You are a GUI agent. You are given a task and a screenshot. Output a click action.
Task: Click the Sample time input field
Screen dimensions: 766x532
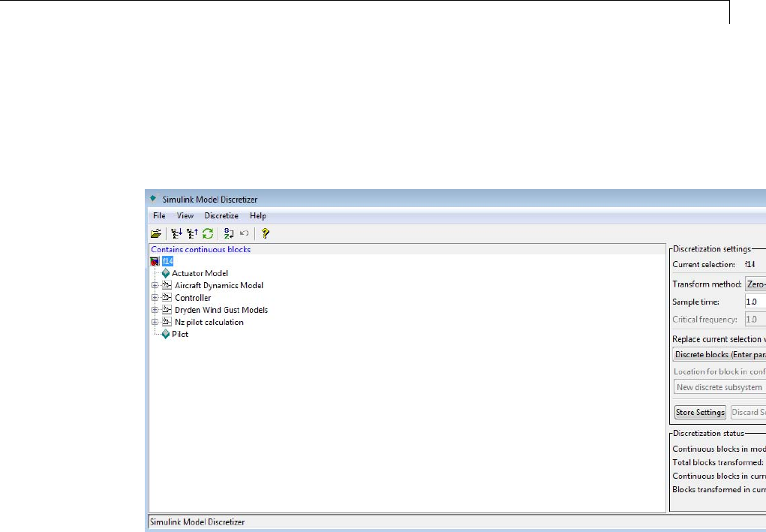[755, 302]
